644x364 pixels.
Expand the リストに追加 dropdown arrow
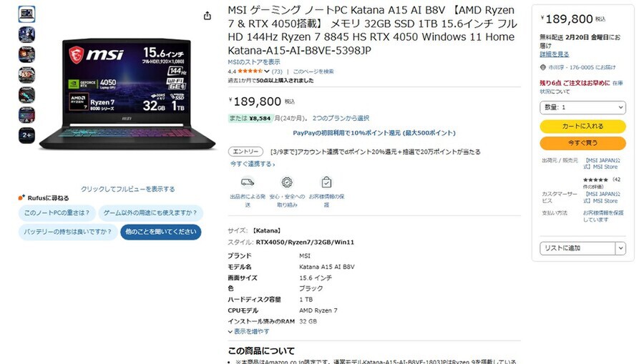[x=620, y=248]
